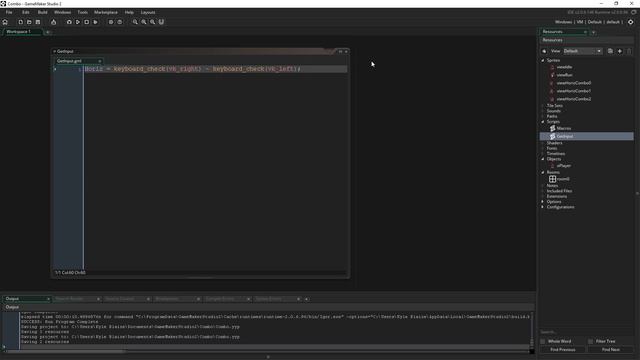
Task: Expand the Sounds folder
Action: click(x=543, y=111)
